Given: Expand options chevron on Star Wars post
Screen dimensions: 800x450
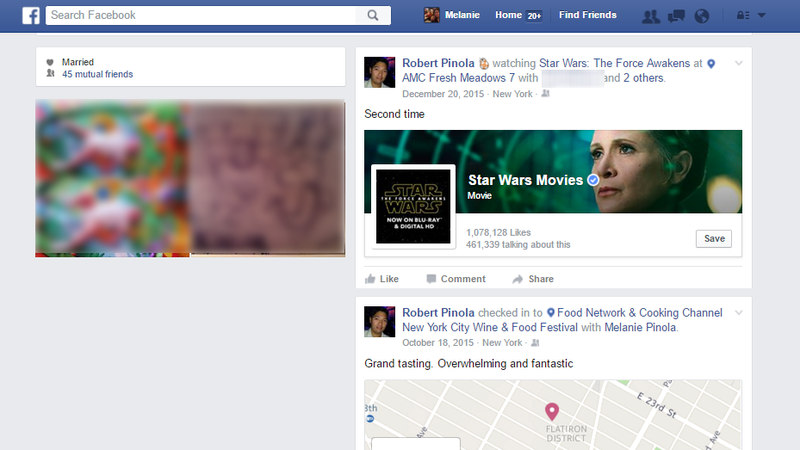Looking at the screenshot, I should point(739,63).
